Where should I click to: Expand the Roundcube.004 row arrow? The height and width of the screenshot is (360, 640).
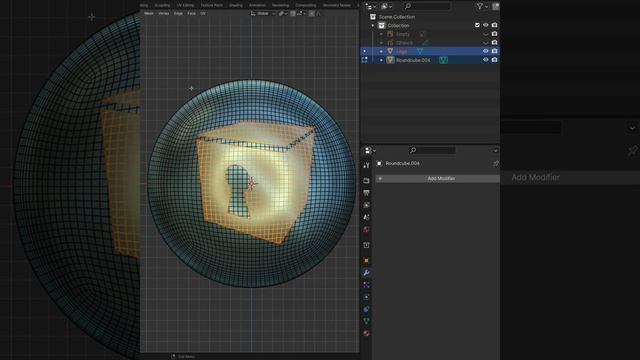point(381,60)
